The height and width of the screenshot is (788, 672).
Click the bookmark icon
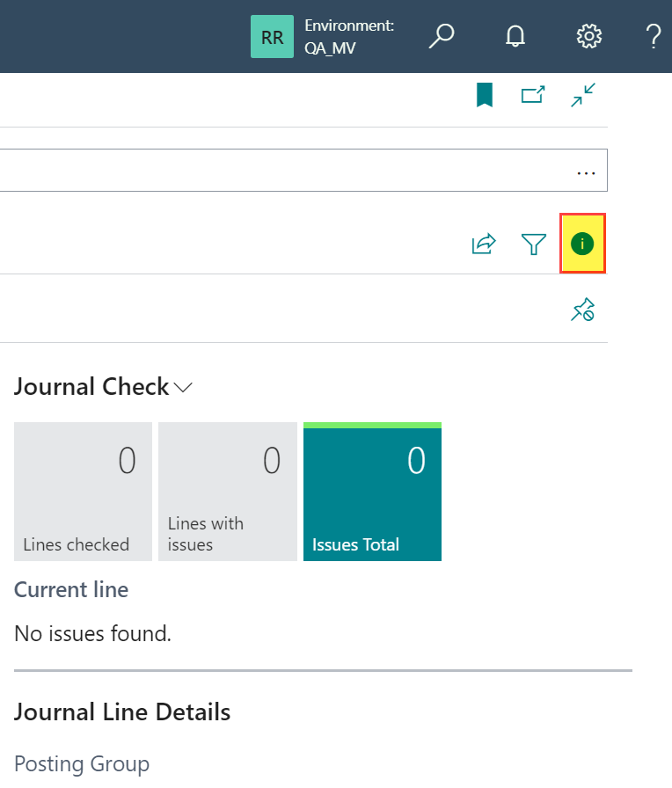[x=483, y=94]
